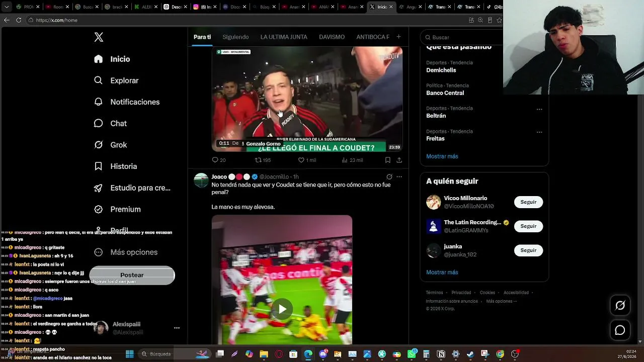The width and height of the screenshot is (644, 362).
Task: Show more accounts under A quién seguir
Action: pyautogui.click(x=442, y=272)
